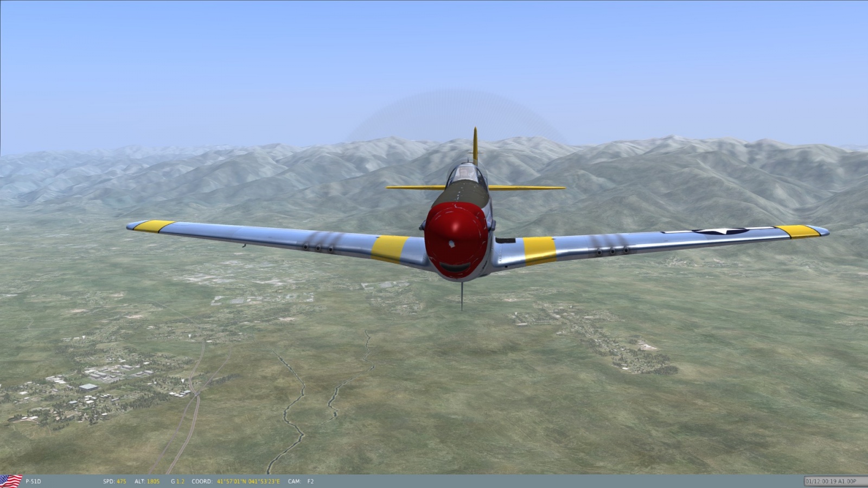Select the SPD 475 speed readout
Viewport: 868px width, 488px height.
pos(114,481)
